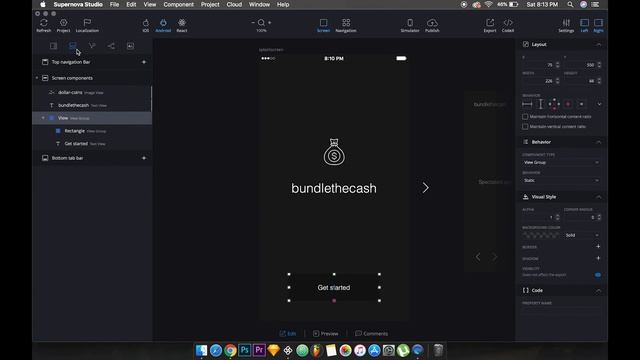Click the Get started button on canvas
This screenshot has height=360, width=640.
click(334, 288)
